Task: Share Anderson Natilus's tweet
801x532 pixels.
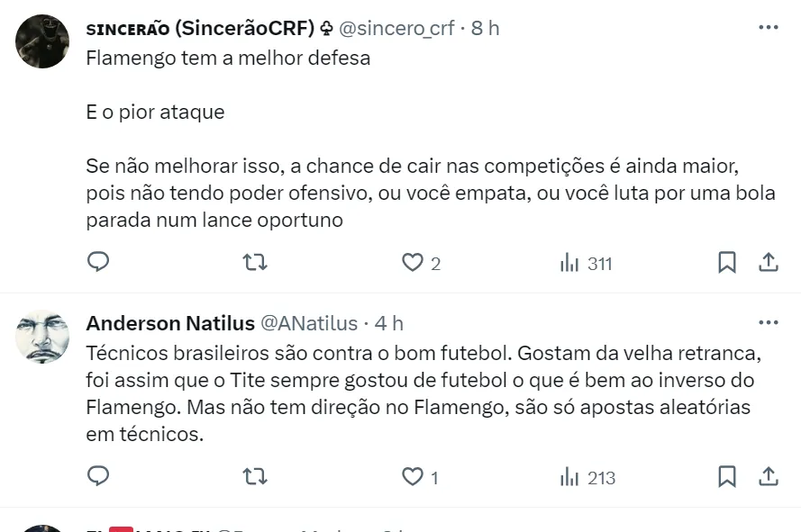Action: coord(768,476)
